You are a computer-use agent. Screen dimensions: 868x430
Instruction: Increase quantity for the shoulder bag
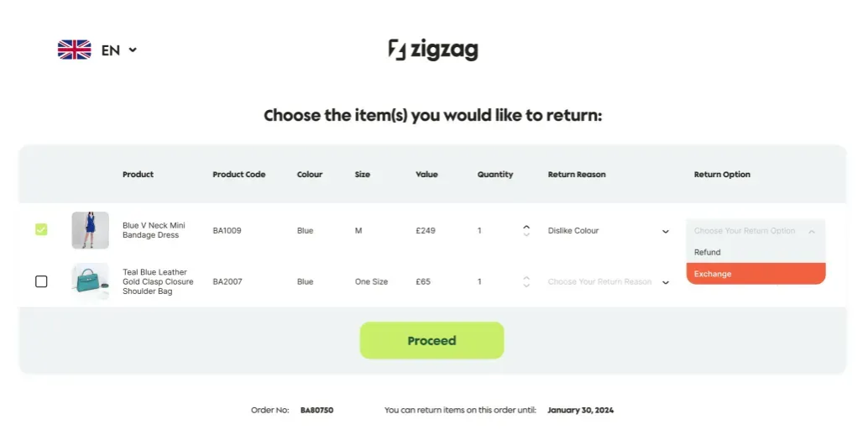pos(526,278)
